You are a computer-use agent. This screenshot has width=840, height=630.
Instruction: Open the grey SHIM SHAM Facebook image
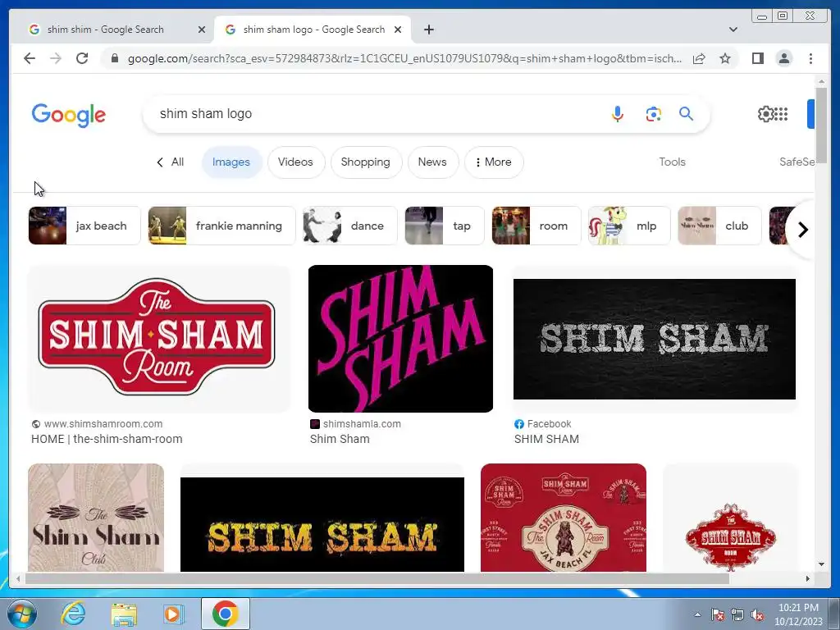pyautogui.click(x=654, y=339)
